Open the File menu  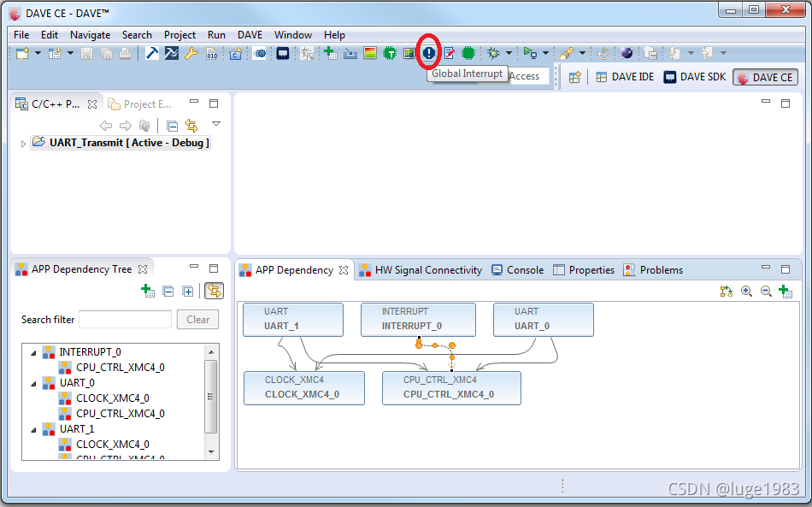21,35
